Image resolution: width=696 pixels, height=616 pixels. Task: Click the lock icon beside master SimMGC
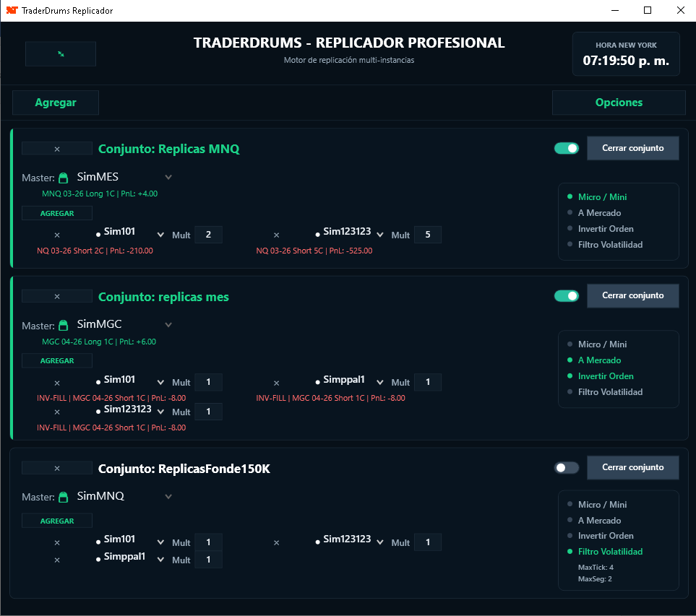click(x=64, y=324)
